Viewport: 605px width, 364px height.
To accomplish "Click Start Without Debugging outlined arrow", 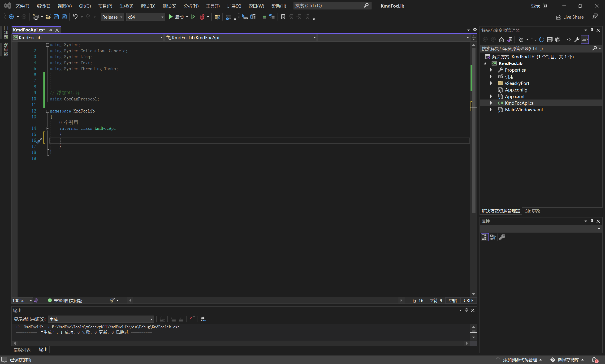I will (193, 17).
